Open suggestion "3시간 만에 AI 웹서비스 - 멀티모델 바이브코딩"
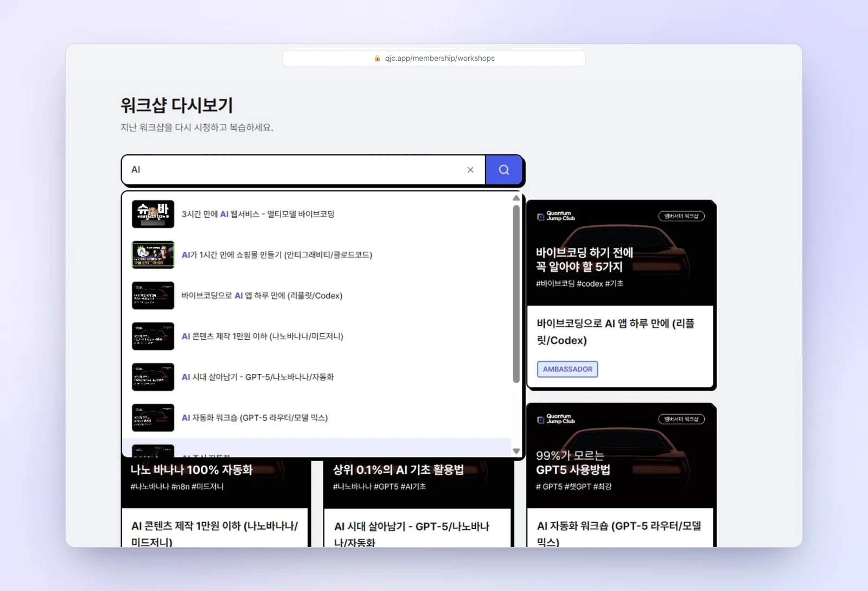The image size is (868, 591). point(317,214)
